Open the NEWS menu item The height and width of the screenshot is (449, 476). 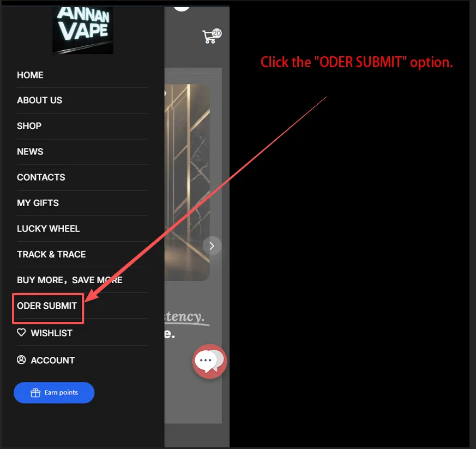click(x=30, y=152)
